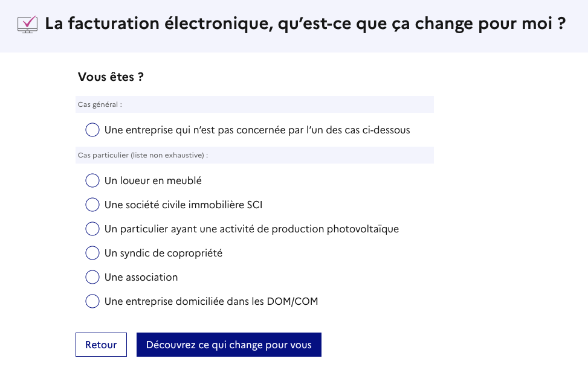Image resolution: width=588 pixels, height=373 pixels.
Task: Click the "Retour" button
Action: click(x=101, y=345)
